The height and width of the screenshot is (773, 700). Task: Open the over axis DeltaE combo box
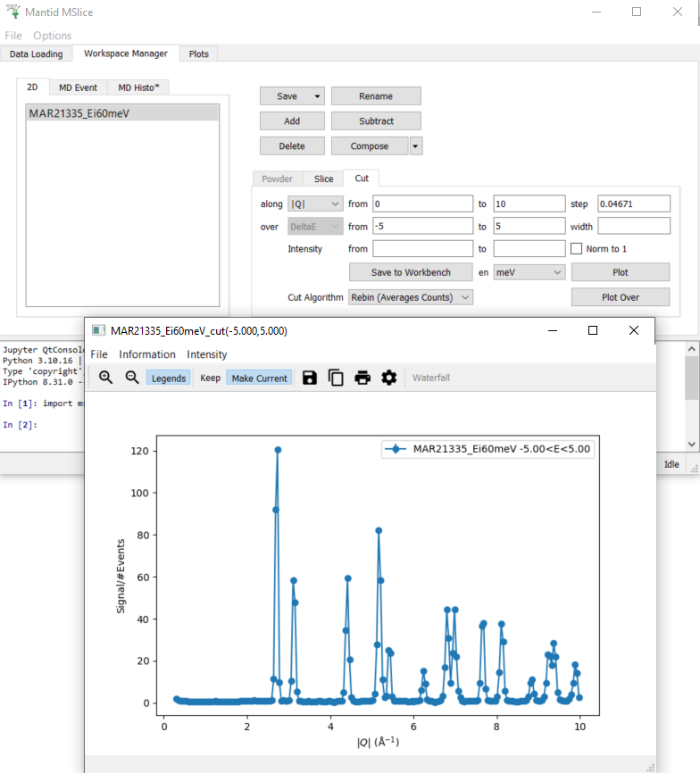pyautogui.click(x=315, y=227)
